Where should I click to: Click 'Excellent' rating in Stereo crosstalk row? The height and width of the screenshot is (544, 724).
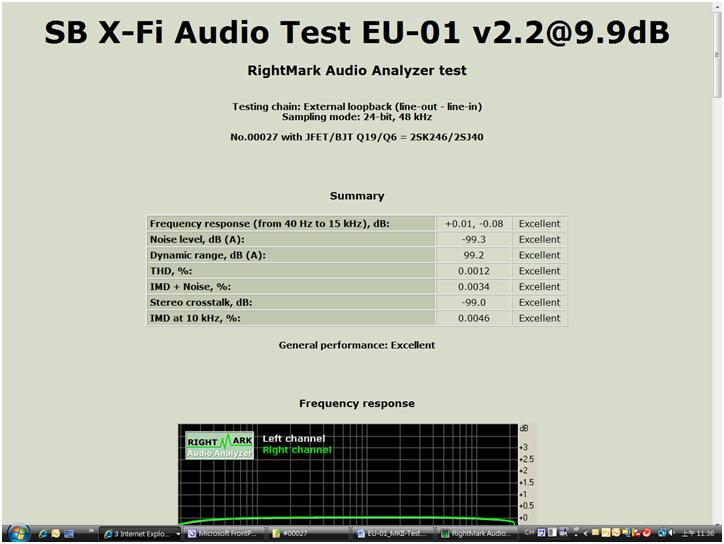tap(539, 302)
